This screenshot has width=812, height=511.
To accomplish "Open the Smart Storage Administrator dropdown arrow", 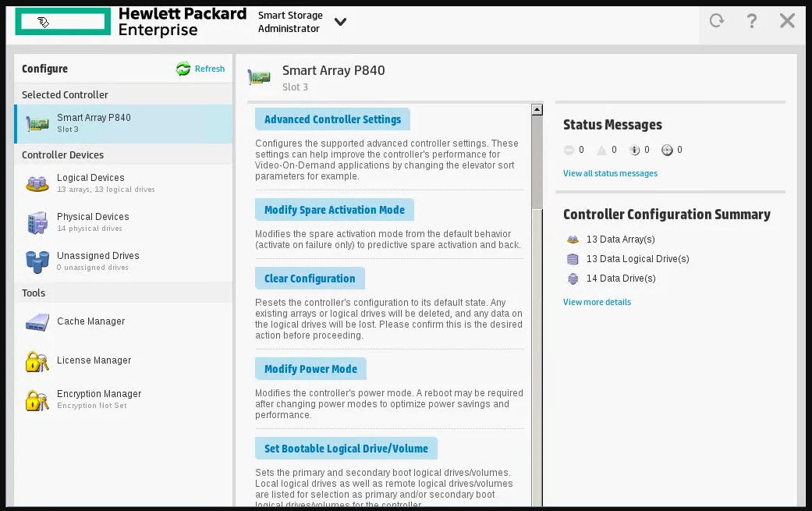I will pyautogui.click(x=340, y=22).
